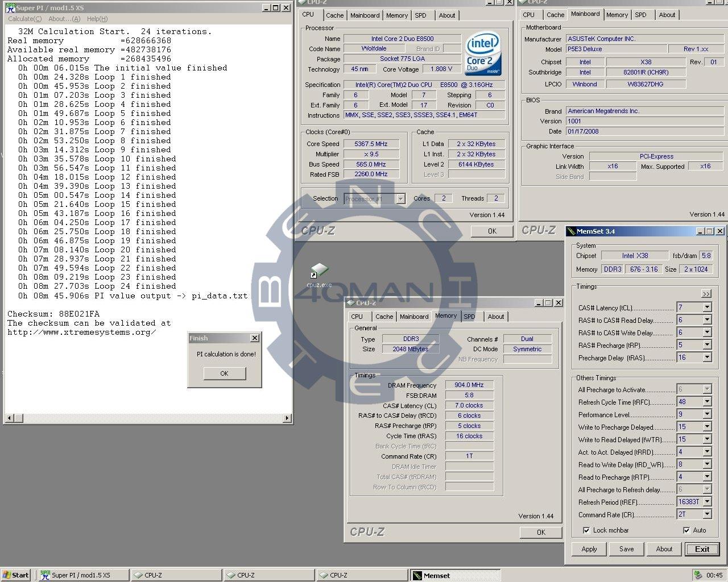Click the system tray icon beside the clock

click(698, 575)
